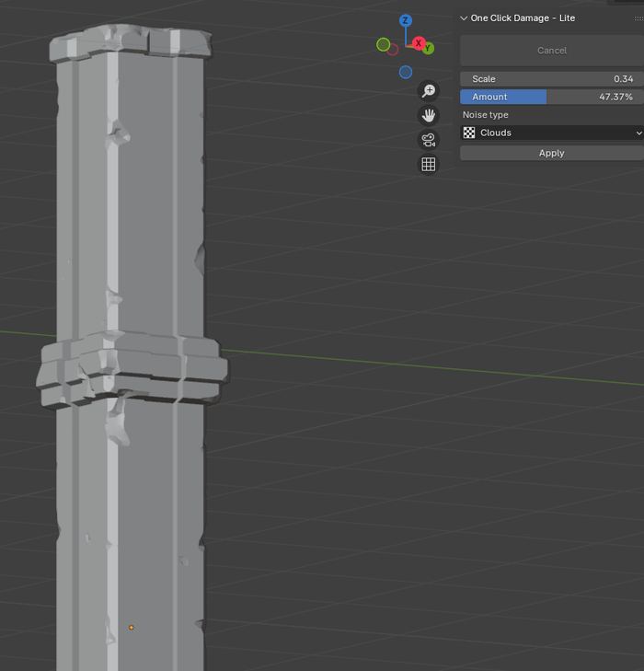Image resolution: width=644 pixels, height=671 pixels.
Task: Switch perspective/orthographic with the grid icon
Action: [x=428, y=165]
